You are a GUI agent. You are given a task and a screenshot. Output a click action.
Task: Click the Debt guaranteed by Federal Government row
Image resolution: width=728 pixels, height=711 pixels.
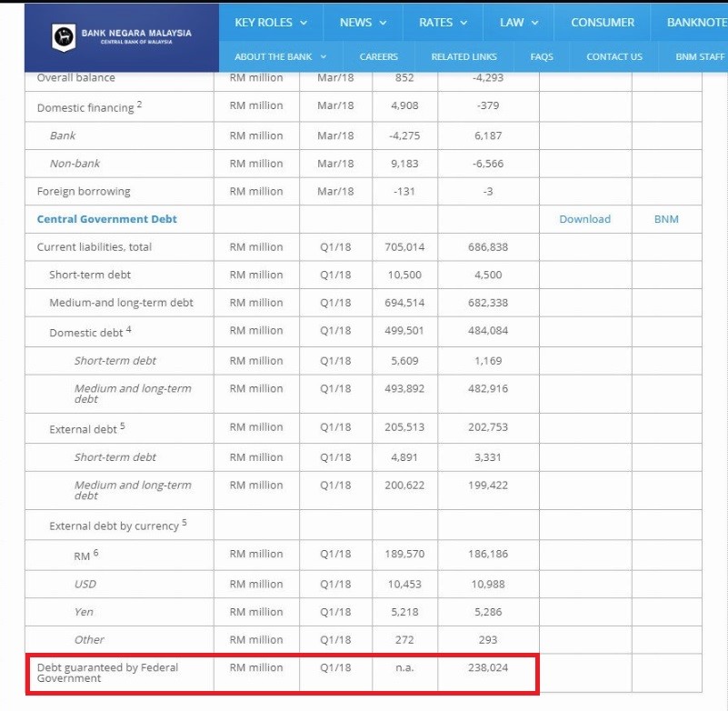[x=107, y=673]
